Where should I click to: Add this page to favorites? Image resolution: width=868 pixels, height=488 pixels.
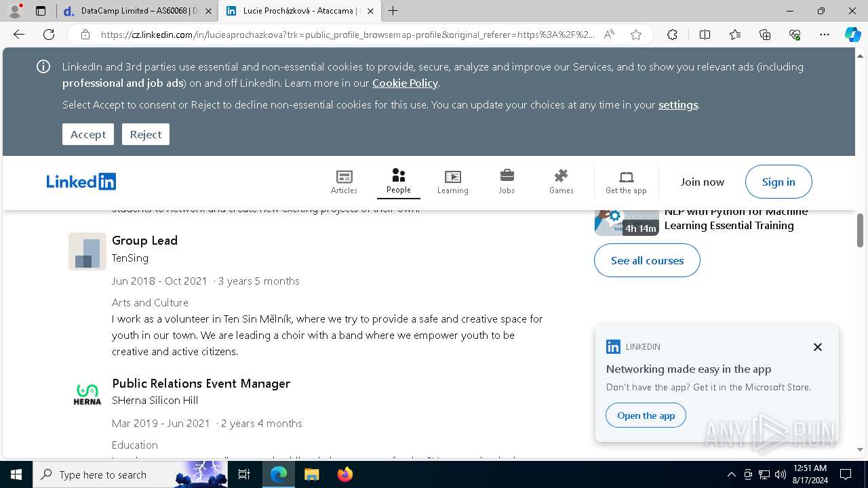[635, 35]
